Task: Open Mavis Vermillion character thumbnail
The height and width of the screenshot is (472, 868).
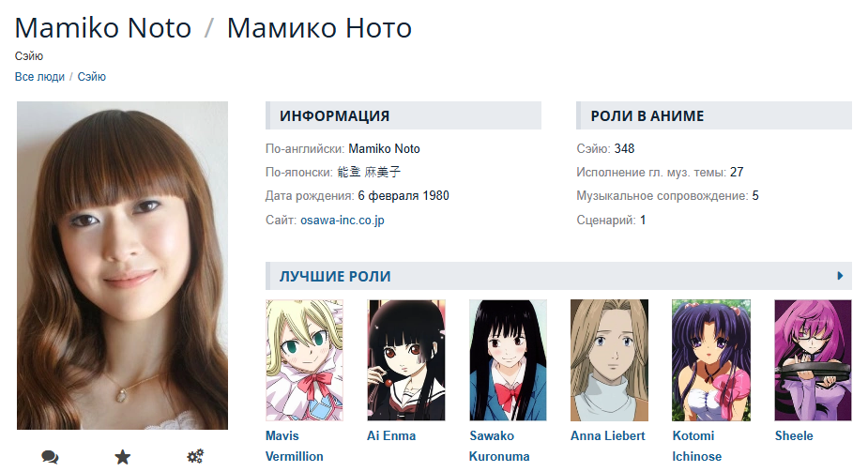Action: (304, 360)
